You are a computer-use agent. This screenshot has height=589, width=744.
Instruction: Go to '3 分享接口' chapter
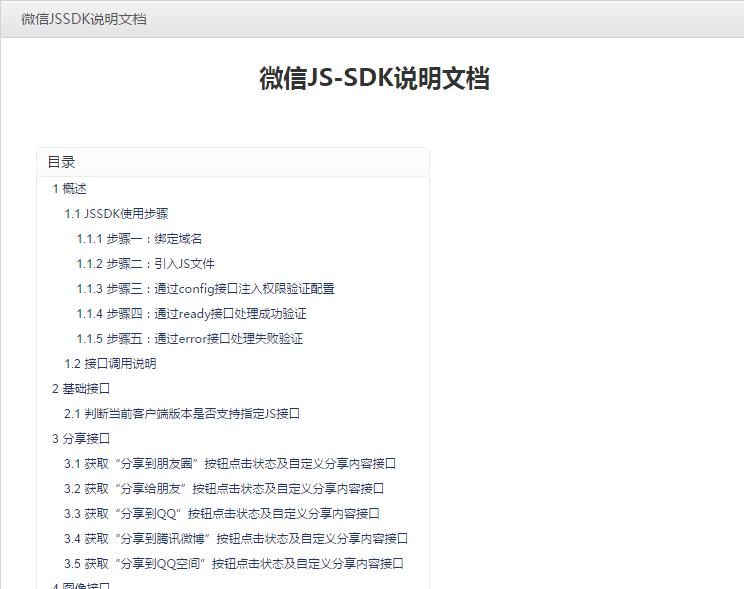(x=81, y=439)
